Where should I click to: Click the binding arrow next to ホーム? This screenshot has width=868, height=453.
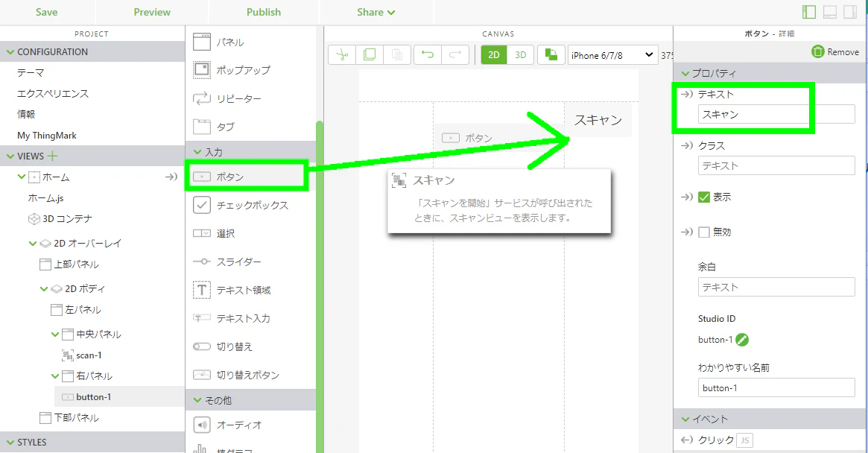[171, 177]
